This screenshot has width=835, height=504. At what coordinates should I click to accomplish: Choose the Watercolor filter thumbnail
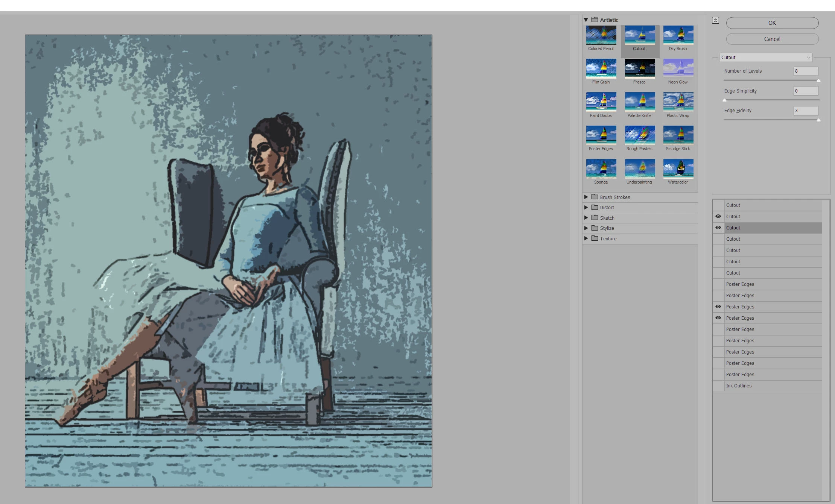pyautogui.click(x=678, y=169)
